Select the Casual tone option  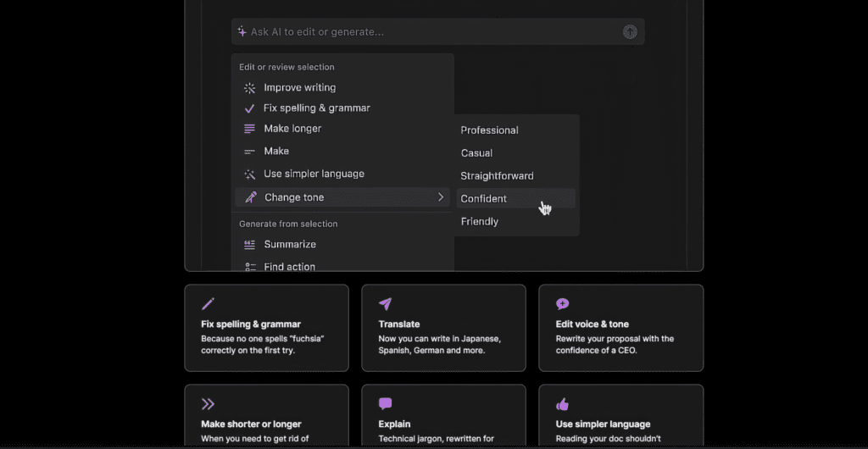[x=476, y=153]
